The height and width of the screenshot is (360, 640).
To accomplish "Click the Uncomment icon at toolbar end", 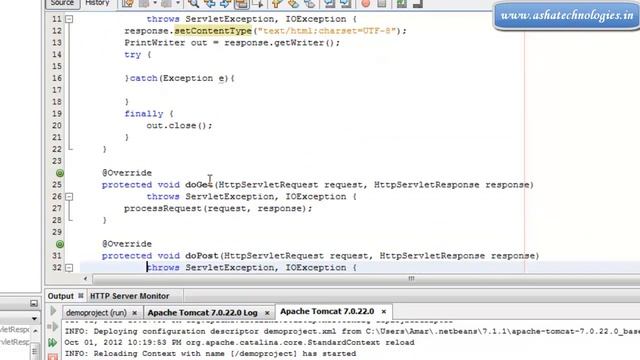I will pyautogui.click(x=418, y=4).
